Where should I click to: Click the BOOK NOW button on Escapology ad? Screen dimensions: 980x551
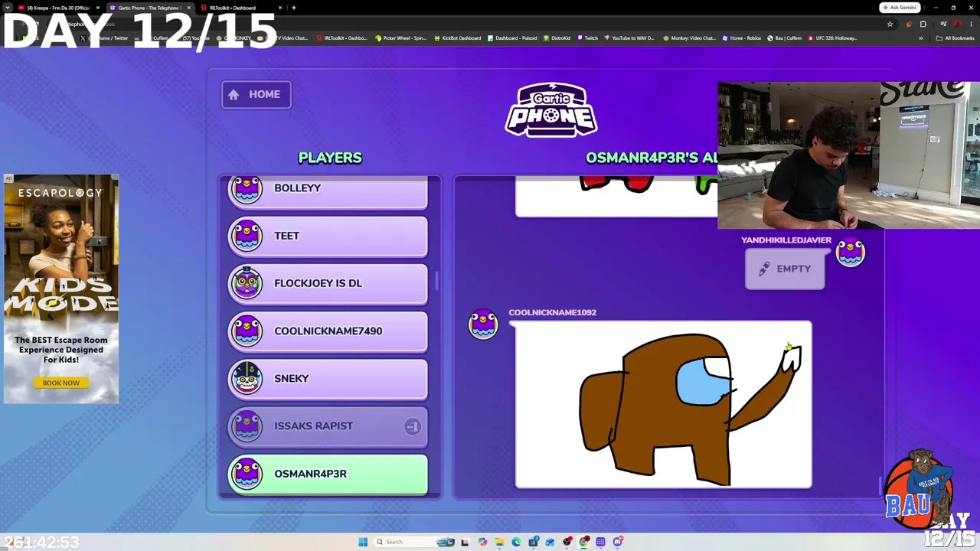click(61, 383)
